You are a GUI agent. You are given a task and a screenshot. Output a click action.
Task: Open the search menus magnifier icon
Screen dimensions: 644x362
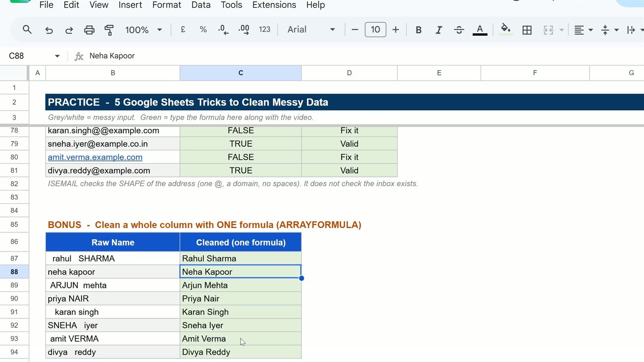coord(27,29)
